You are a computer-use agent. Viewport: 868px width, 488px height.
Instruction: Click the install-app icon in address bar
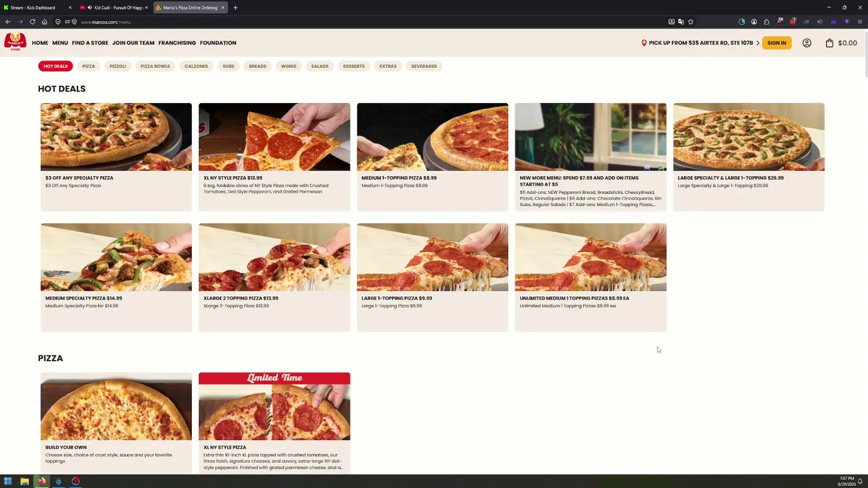(671, 22)
